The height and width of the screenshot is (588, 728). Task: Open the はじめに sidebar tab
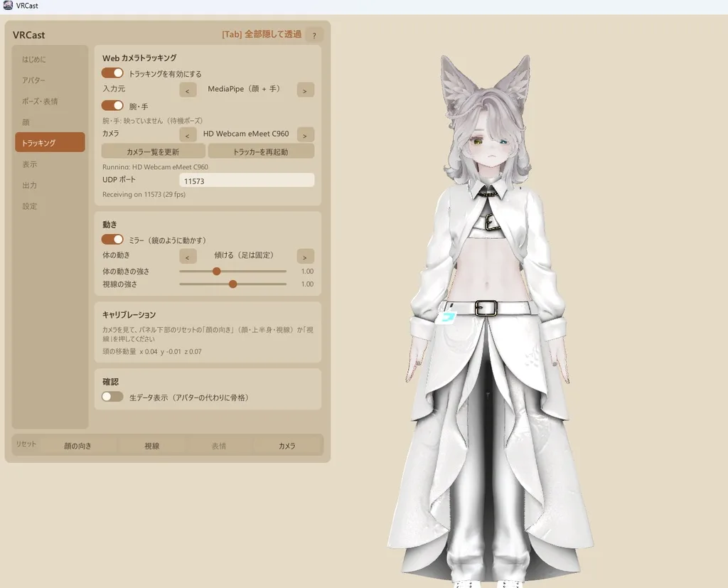50,60
